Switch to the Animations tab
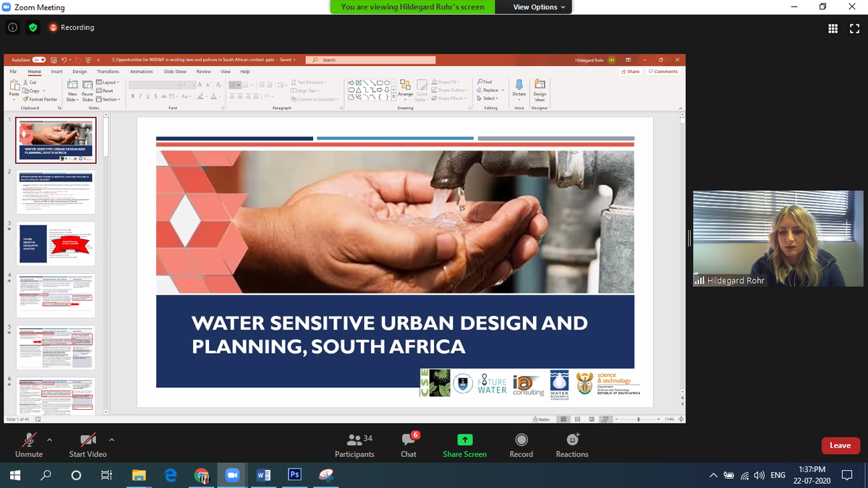 (x=141, y=72)
